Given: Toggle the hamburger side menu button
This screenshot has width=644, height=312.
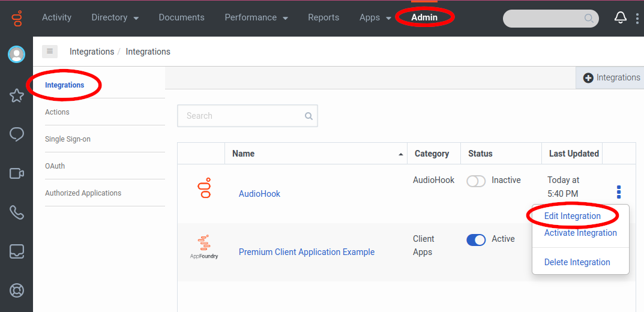Looking at the screenshot, I should [x=50, y=52].
